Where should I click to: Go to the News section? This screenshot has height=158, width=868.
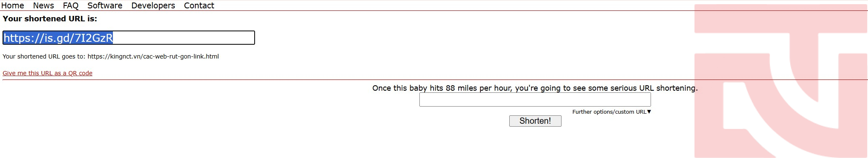click(43, 5)
